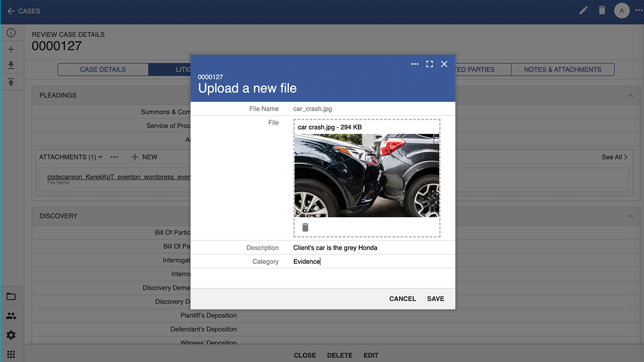Open the people icon in the left sidebar
Viewport: 644px width, 362px height.
pyautogui.click(x=11, y=316)
